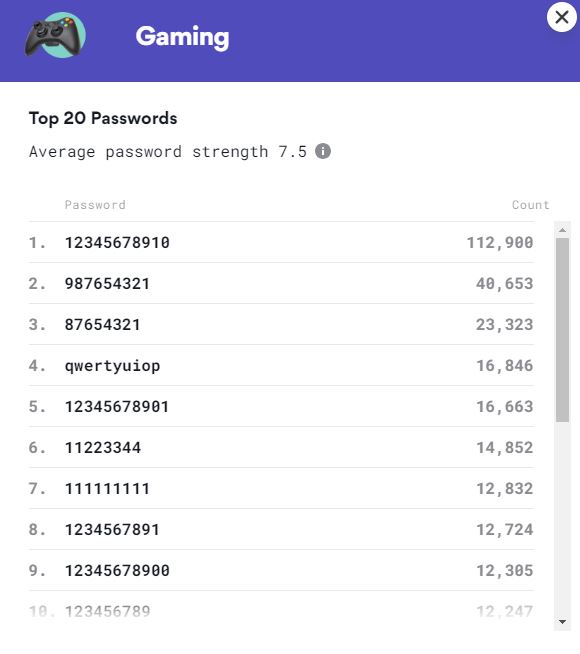580x654 pixels.
Task: Select the 12345678910 password row
Action: pyautogui.click(x=281, y=242)
